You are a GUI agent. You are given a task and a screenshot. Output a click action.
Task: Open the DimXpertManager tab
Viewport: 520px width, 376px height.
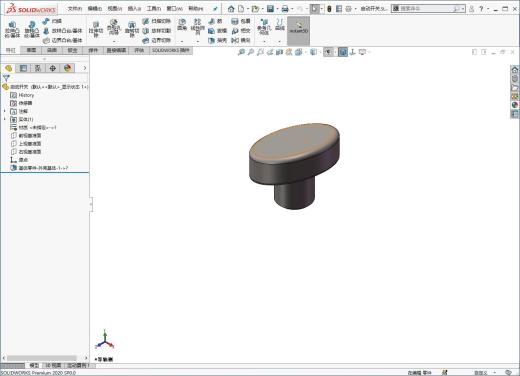pyautogui.click(x=53, y=68)
